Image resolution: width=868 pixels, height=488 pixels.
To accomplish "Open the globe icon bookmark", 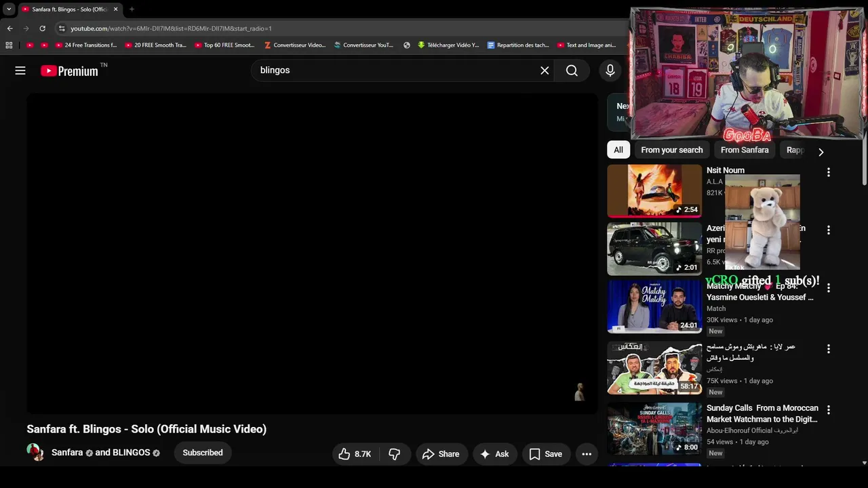I will (x=407, y=45).
